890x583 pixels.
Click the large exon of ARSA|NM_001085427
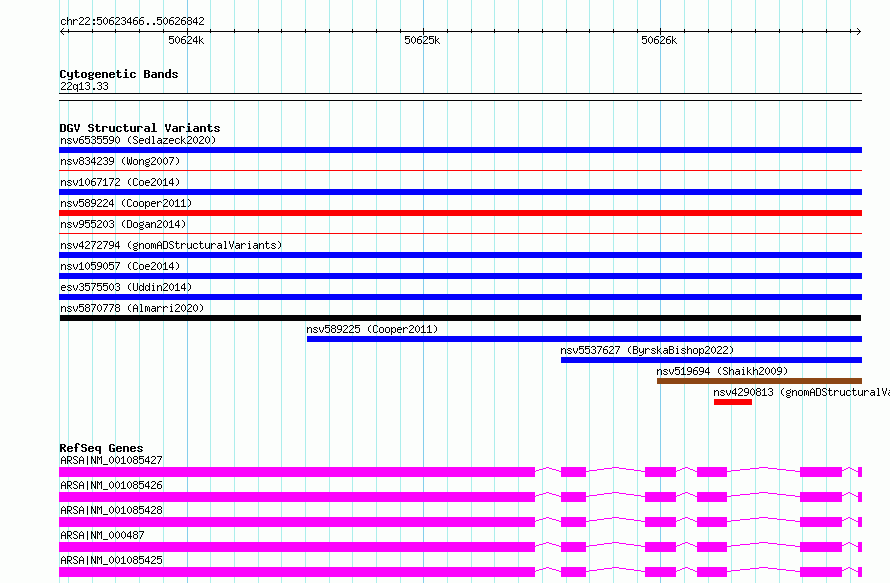(x=297, y=472)
